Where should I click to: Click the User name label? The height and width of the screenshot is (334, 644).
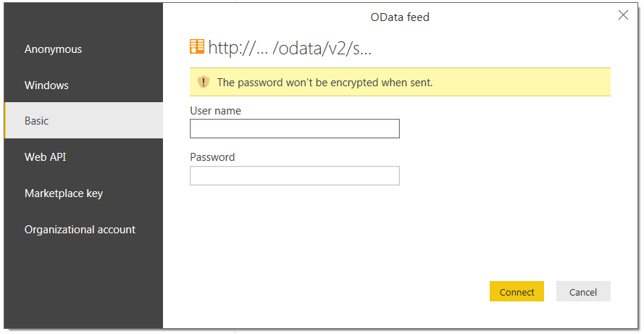215,111
